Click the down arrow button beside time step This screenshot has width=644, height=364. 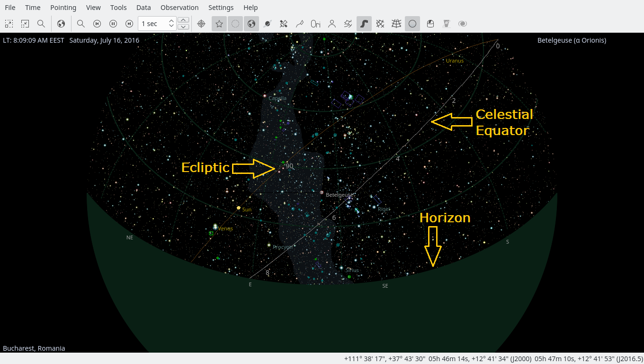(x=183, y=27)
